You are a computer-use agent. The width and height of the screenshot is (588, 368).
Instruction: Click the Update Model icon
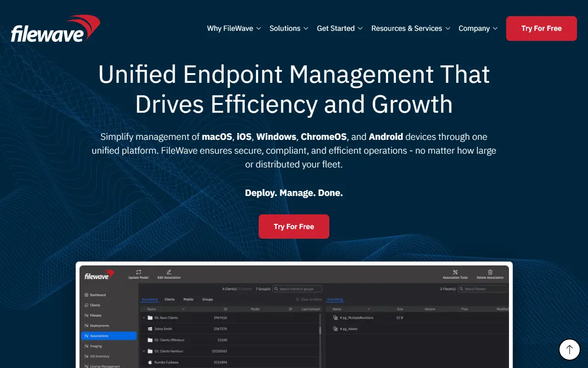coord(138,272)
